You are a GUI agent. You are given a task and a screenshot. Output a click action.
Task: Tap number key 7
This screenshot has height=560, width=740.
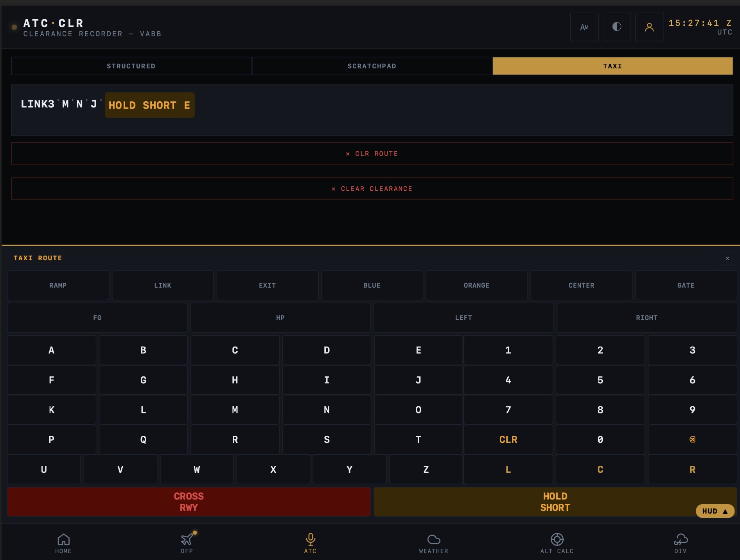click(508, 410)
